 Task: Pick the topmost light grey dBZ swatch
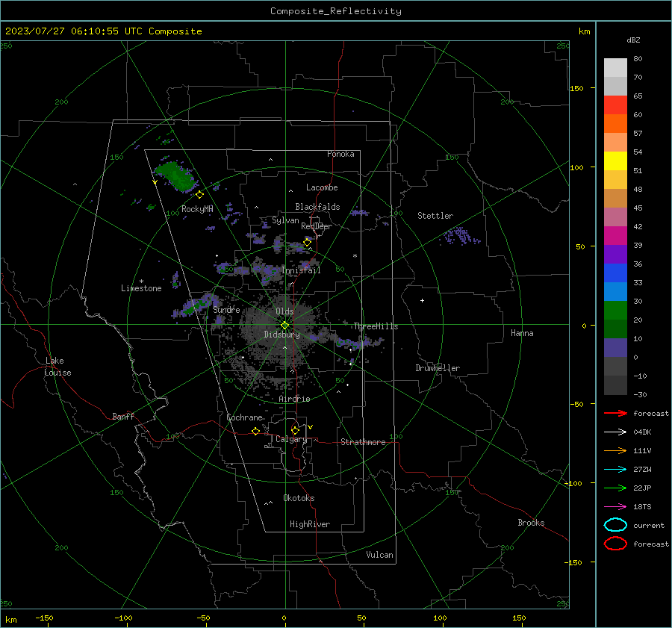tap(615, 68)
